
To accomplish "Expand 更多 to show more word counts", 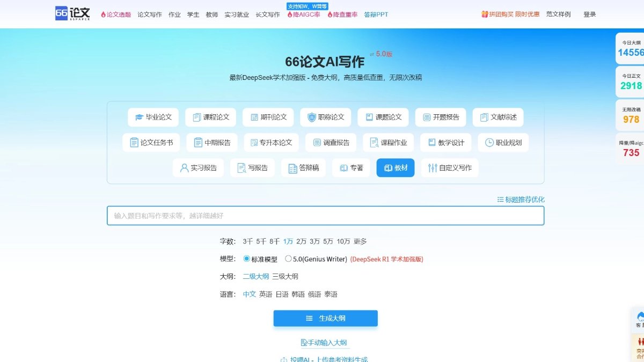I will 360,241.
